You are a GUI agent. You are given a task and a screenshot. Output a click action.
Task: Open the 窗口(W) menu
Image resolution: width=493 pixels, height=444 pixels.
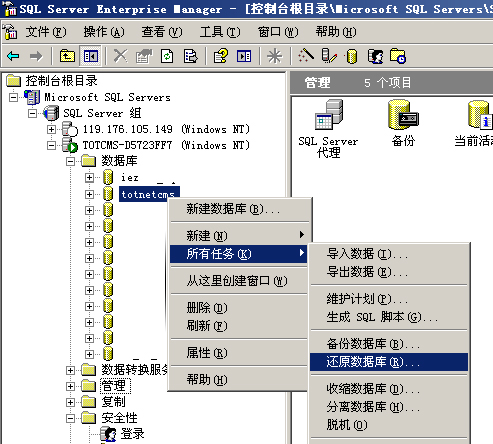point(278,32)
